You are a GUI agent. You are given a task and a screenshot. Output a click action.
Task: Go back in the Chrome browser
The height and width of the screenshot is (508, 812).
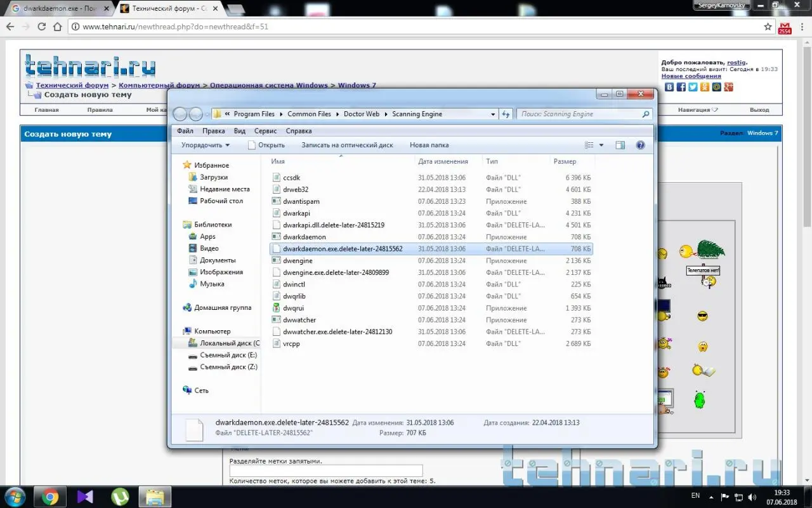pyautogui.click(x=10, y=27)
